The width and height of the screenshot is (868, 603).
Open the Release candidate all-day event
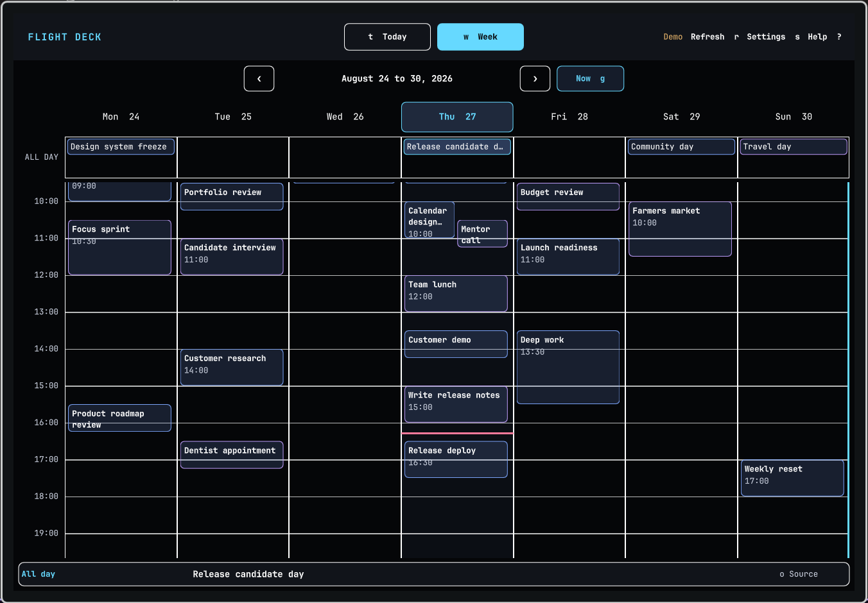click(x=457, y=147)
